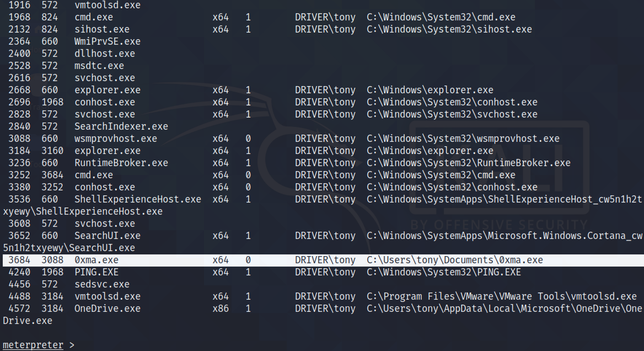
Task: Click dllhost.exe process name
Action: click(105, 54)
